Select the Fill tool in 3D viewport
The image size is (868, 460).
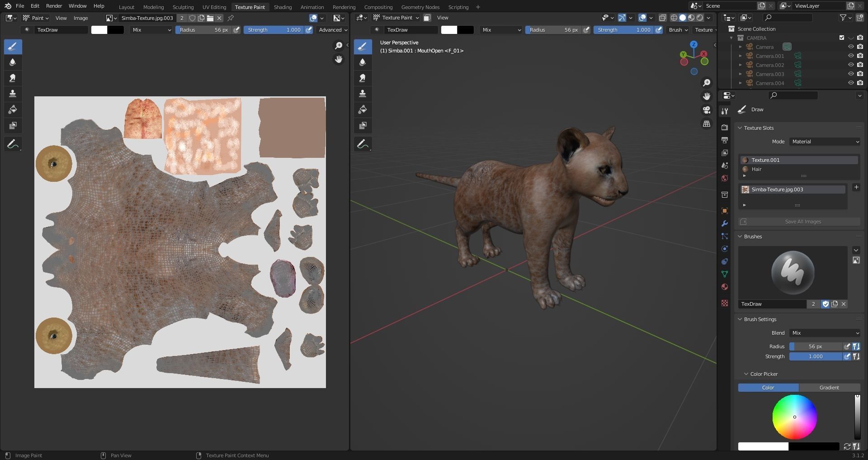[363, 109]
